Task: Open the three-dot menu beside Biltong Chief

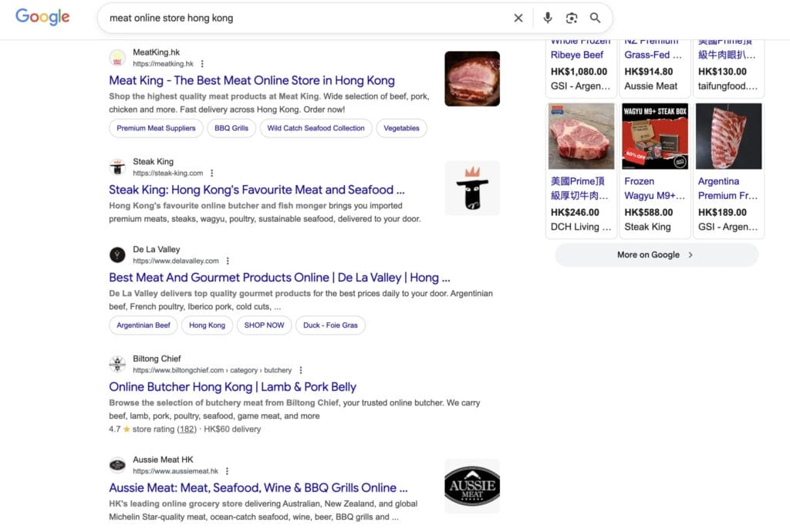Action: point(301,370)
